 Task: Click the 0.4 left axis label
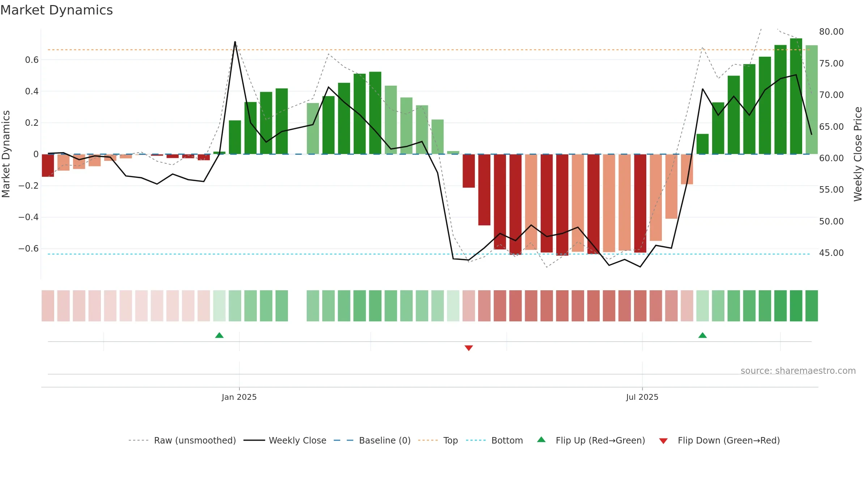(x=32, y=91)
